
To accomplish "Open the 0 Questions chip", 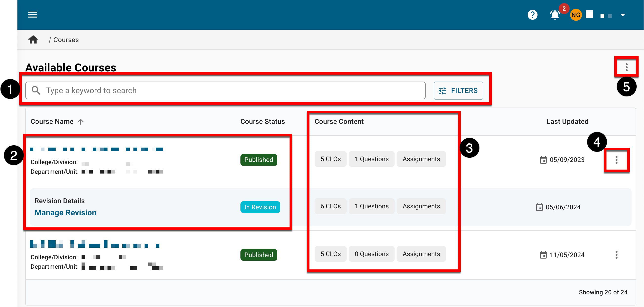I will tap(371, 254).
